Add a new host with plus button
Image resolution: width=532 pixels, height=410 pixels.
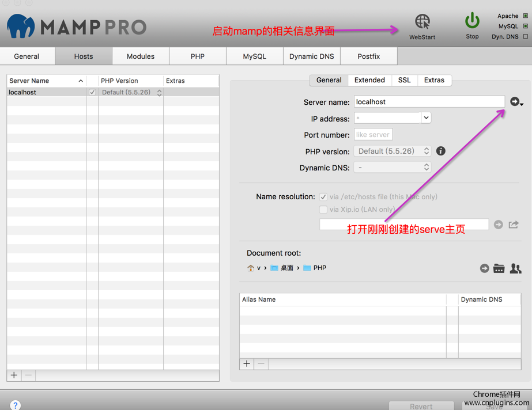coord(14,375)
